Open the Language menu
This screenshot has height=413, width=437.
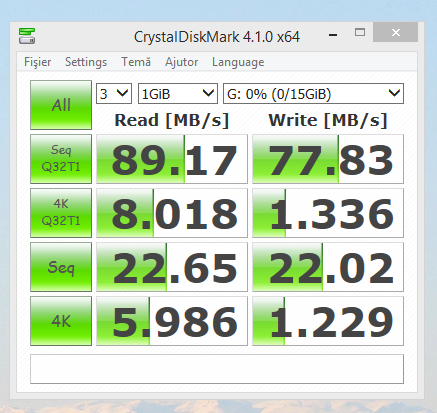coord(238,62)
